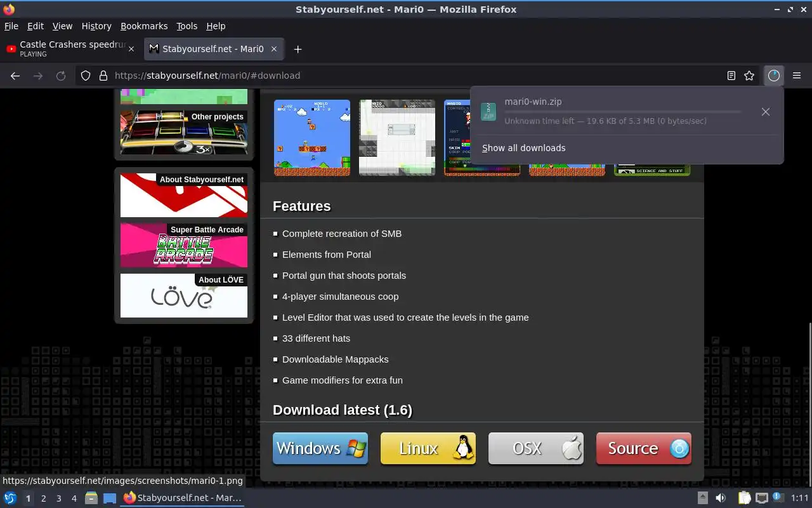Viewport: 812px width, 508px height.
Task: Select the Firefox window in taskbar
Action: [183, 498]
